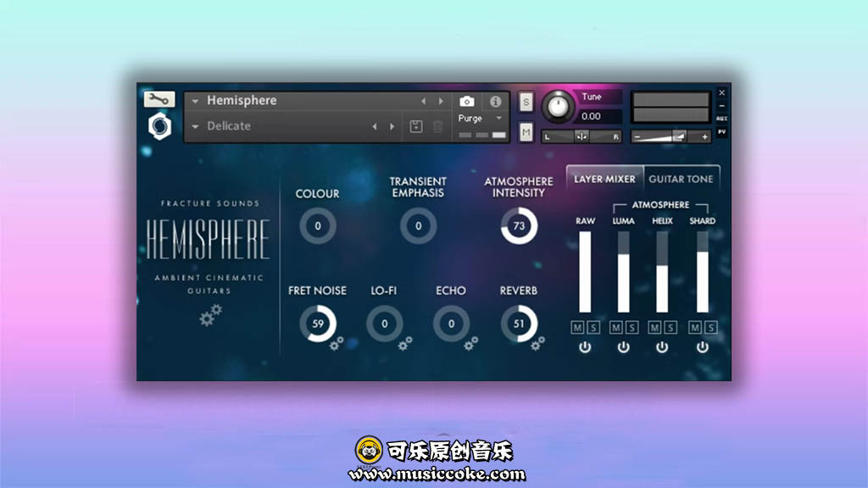Click the Tune value field 0.00
The height and width of the screenshot is (488, 868).
[599, 116]
